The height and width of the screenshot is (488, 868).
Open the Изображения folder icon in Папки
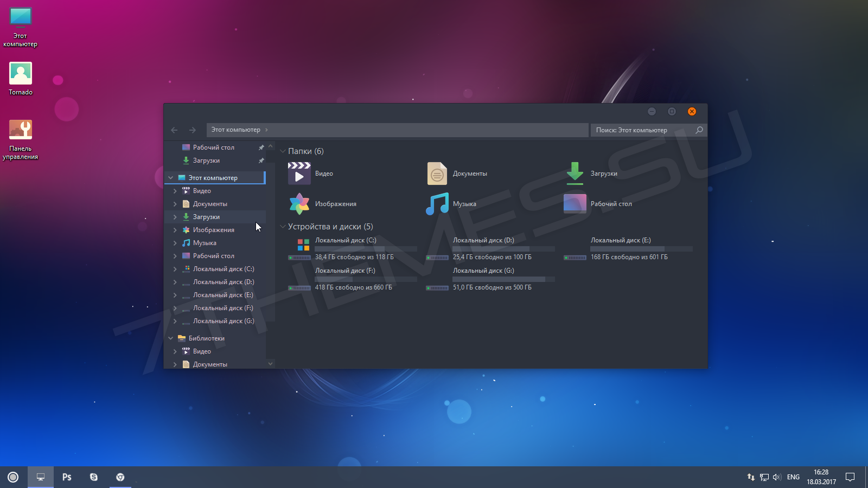coord(299,204)
